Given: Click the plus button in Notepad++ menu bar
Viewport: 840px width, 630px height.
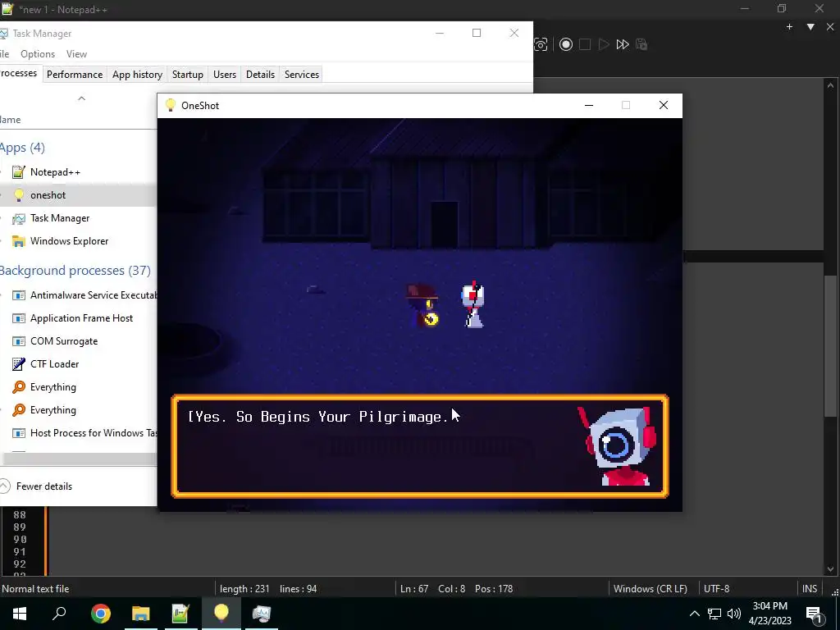Looking at the screenshot, I should tap(789, 27).
